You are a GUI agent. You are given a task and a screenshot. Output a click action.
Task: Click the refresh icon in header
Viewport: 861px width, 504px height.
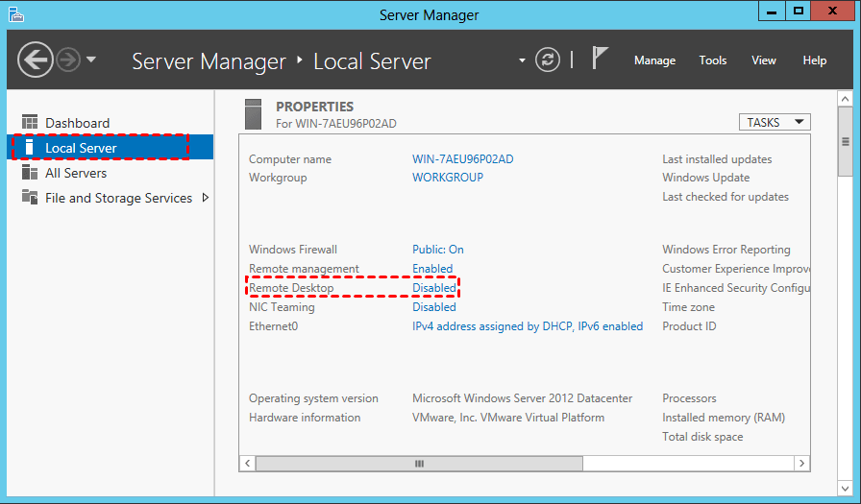tap(548, 60)
